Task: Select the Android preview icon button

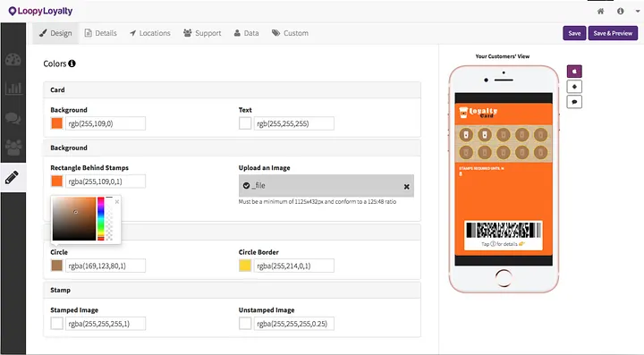Action: click(574, 87)
